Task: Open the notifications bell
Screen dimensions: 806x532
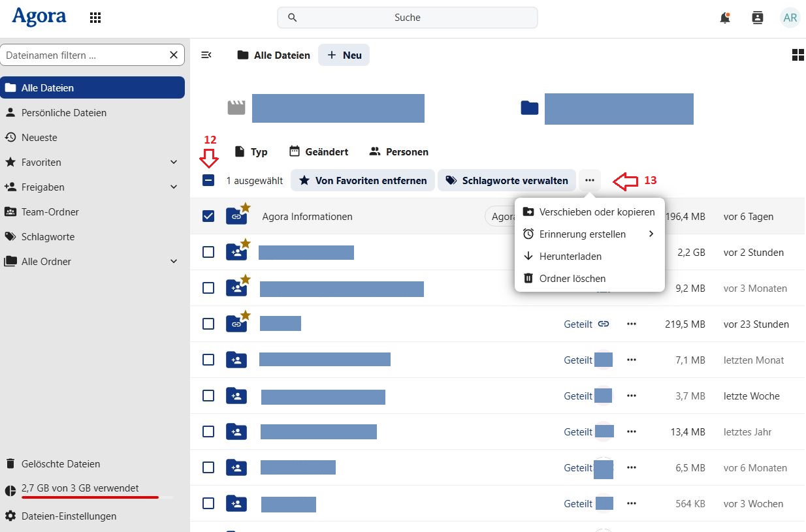Action: [x=724, y=18]
